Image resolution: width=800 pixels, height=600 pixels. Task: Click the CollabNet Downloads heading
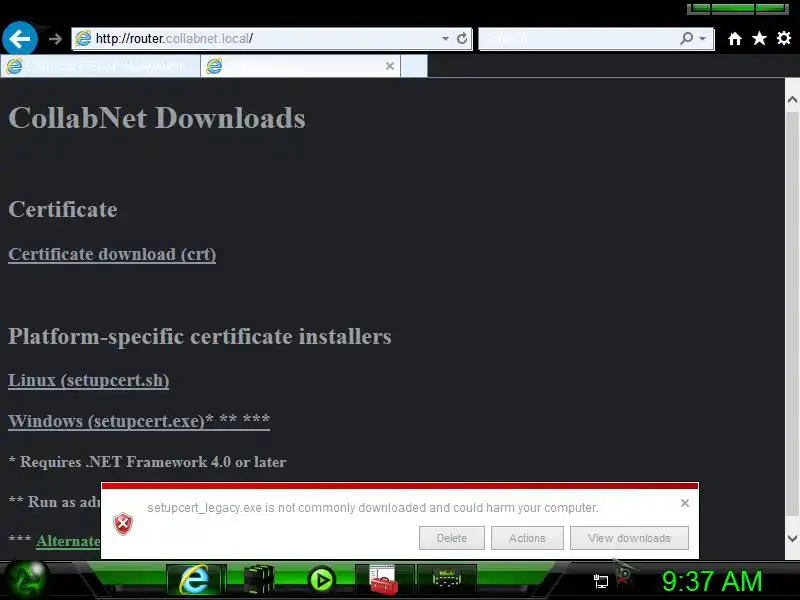point(157,118)
